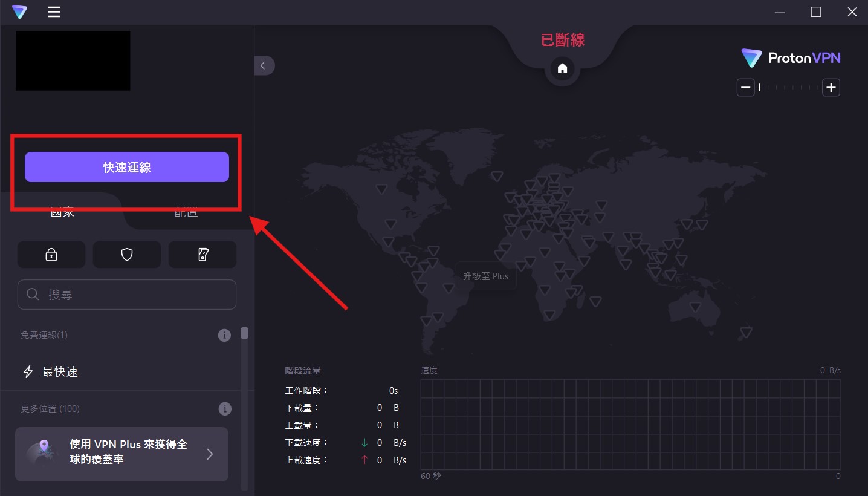Toggle the Secure Core lock icon
The width and height of the screenshot is (868, 496).
(51, 255)
